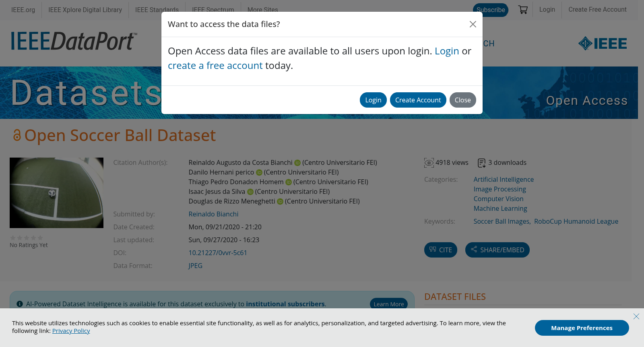Rate the dataset using the star rating
644x347 pixels.
click(27, 238)
